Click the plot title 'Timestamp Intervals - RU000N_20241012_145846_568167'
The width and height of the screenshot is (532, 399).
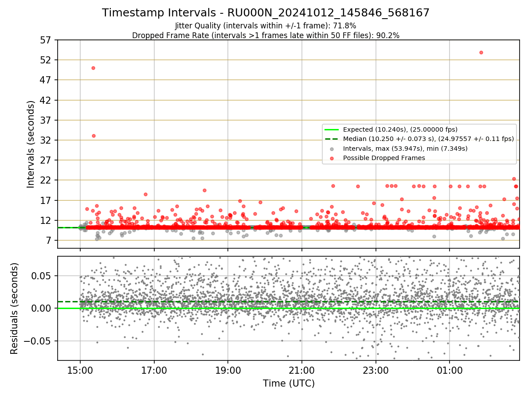pos(266,13)
